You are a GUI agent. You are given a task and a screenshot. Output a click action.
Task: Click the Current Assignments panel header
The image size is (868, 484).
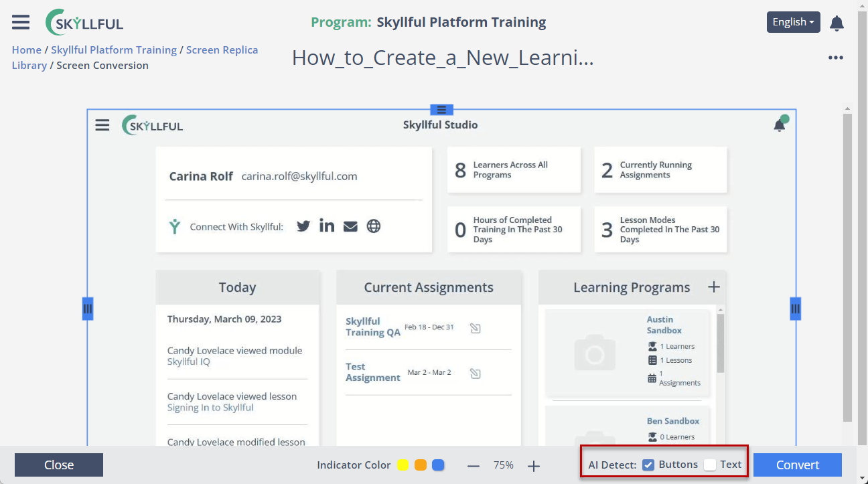pos(429,287)
